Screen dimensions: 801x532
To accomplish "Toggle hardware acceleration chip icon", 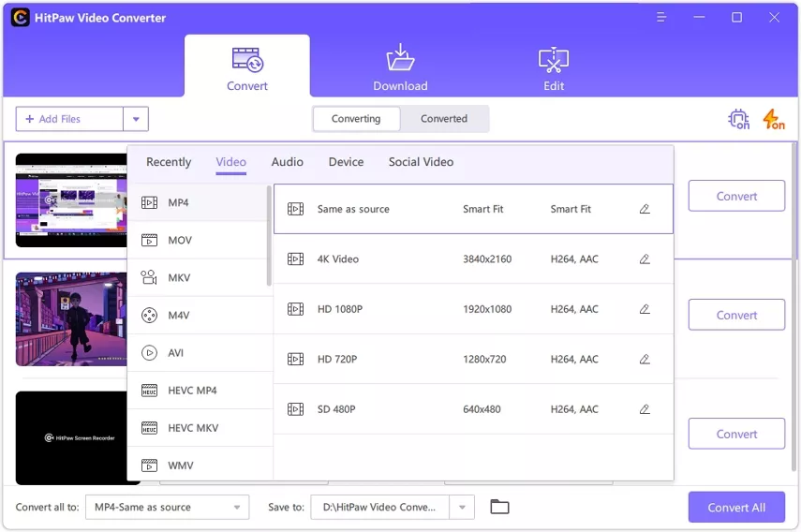I will pos(738,119).
